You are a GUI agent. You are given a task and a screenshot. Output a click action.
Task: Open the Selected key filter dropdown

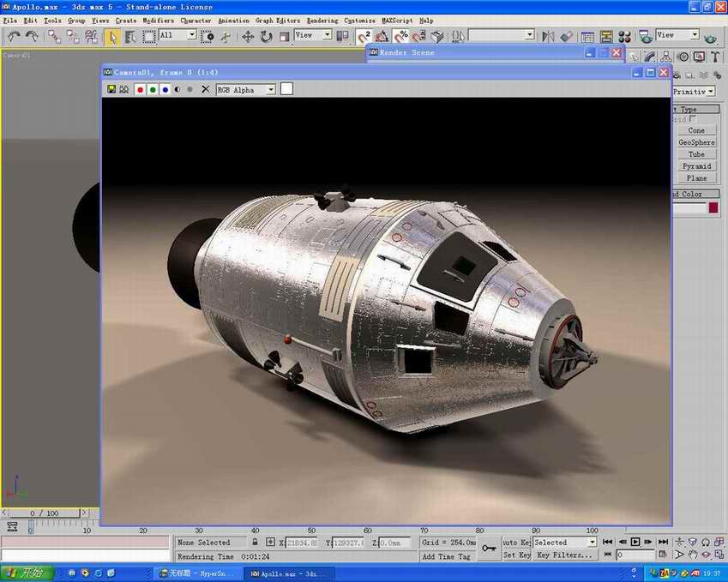click(x=564, y=543)
